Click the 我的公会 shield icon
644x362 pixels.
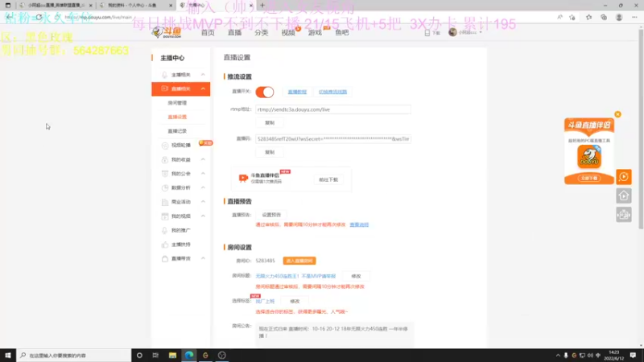[x=165, y=174]
